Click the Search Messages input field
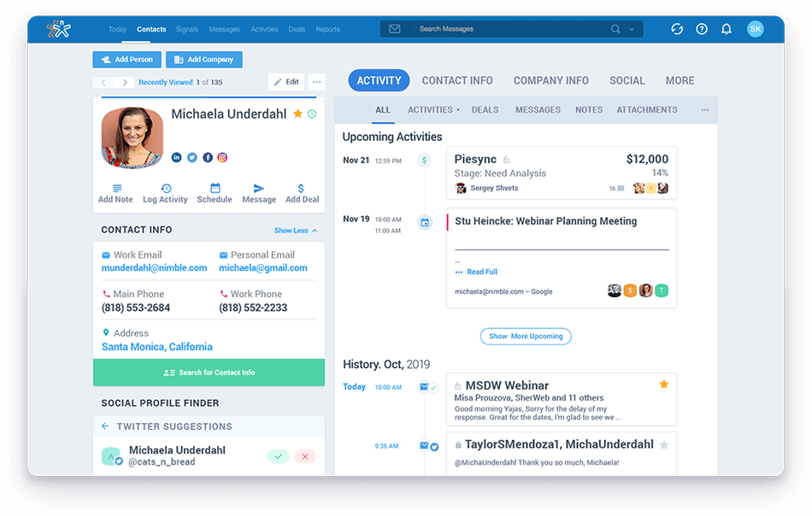The image size is (812, 516). point(504,28)
